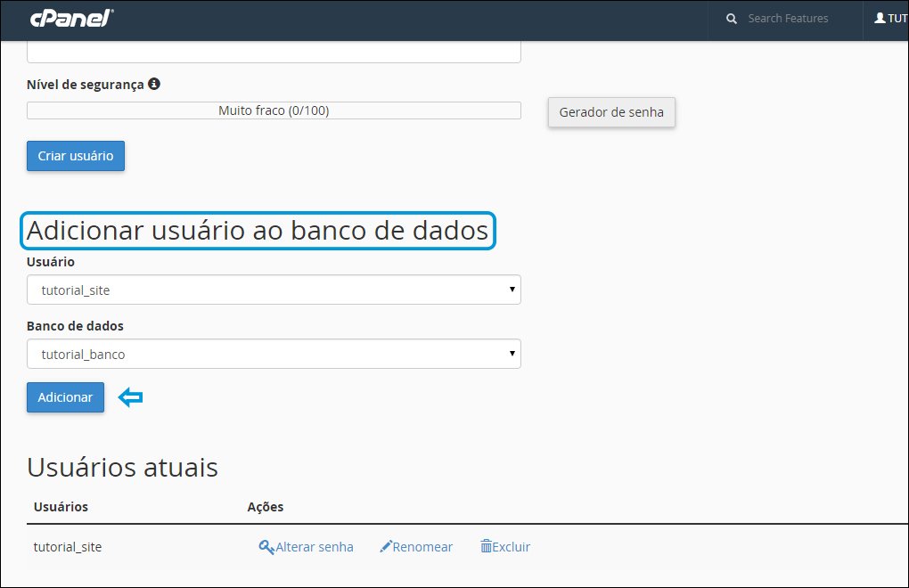Click the Alterar senha link
This screenshot has width=909, height=588.
pos(315,547)
